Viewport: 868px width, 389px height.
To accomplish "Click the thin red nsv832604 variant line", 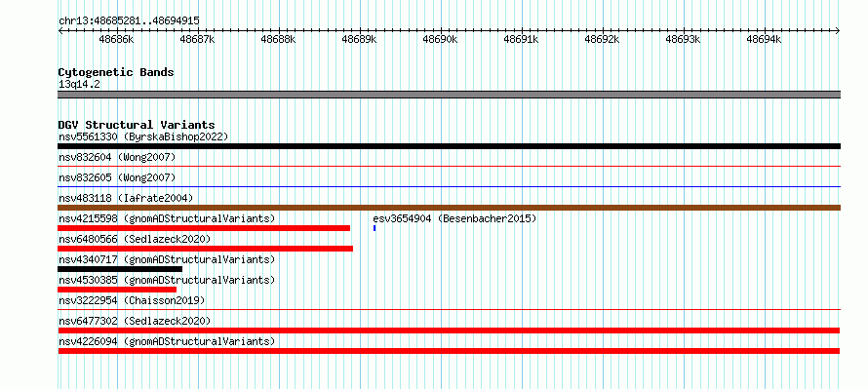I will point(449,166).
